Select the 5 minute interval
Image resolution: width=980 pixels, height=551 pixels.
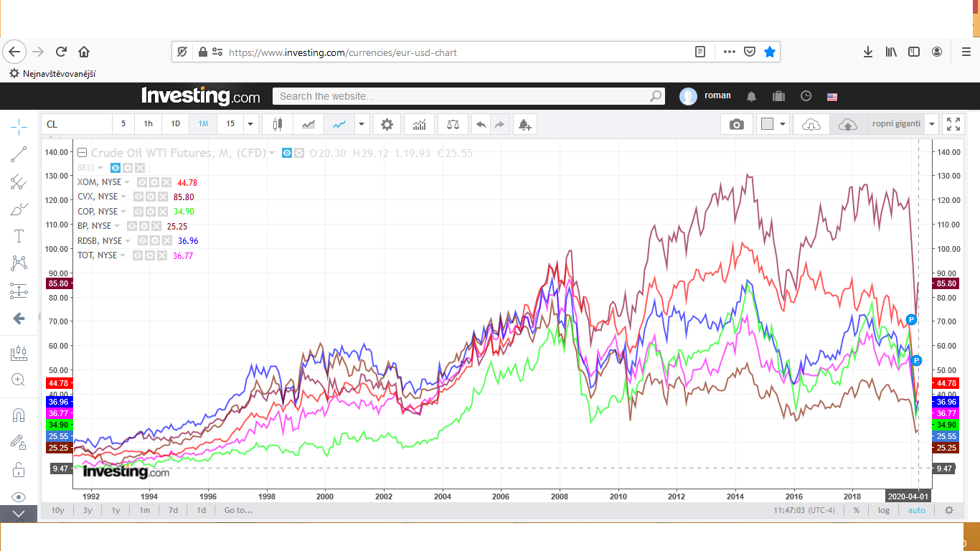[123, 124]
